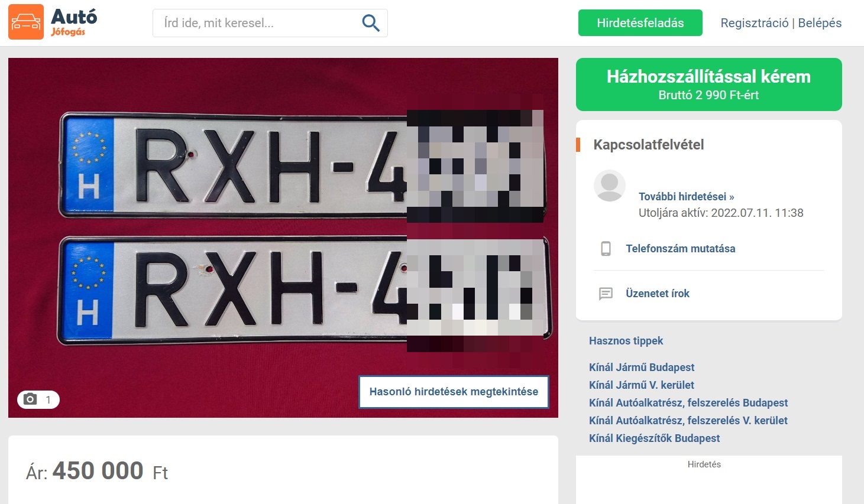Open the license plate listing photo
Image resolution: width=864 pixels, height=504 pixels.
pos(237,236)
